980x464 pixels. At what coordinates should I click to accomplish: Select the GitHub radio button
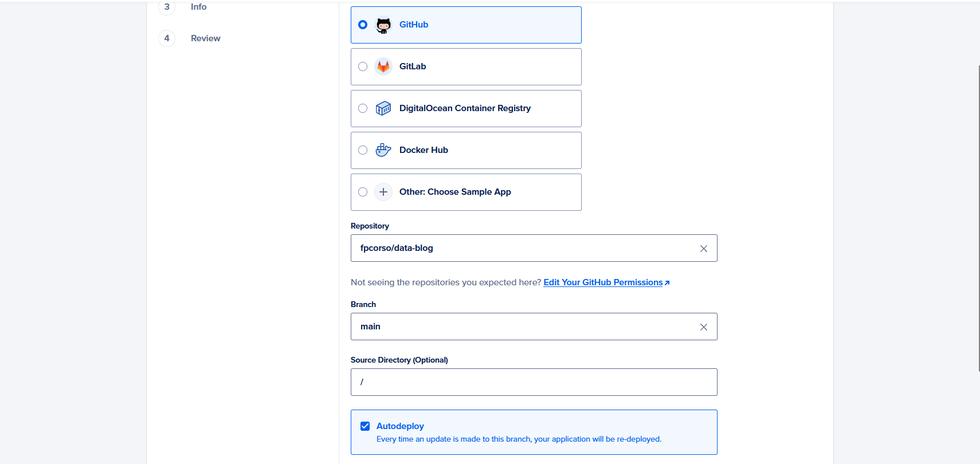click(363, 25)
